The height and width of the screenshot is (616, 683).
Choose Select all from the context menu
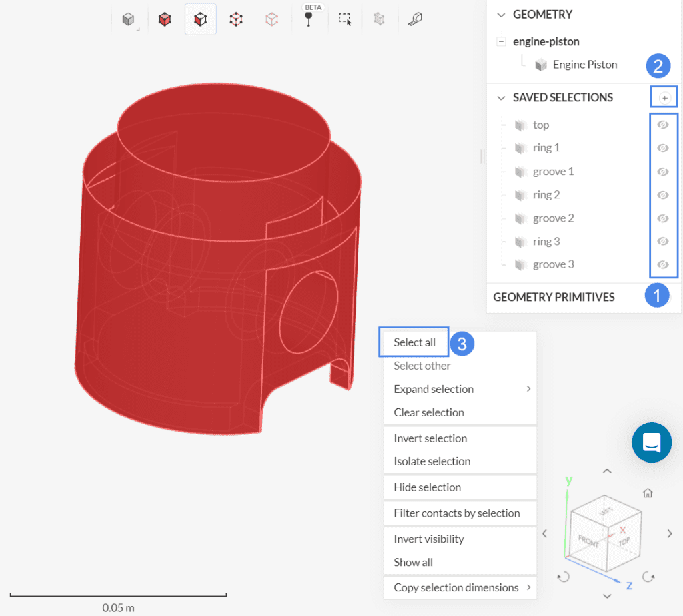tap(414, 342)
